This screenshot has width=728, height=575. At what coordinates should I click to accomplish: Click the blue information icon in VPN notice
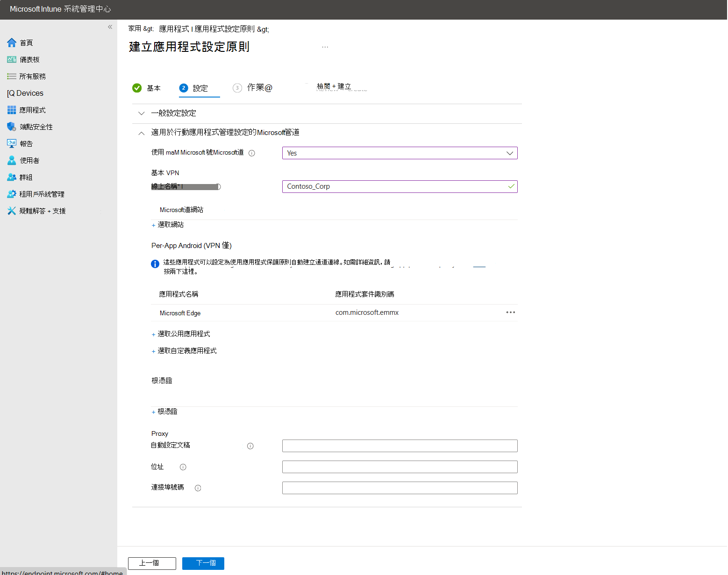point(155,264)
